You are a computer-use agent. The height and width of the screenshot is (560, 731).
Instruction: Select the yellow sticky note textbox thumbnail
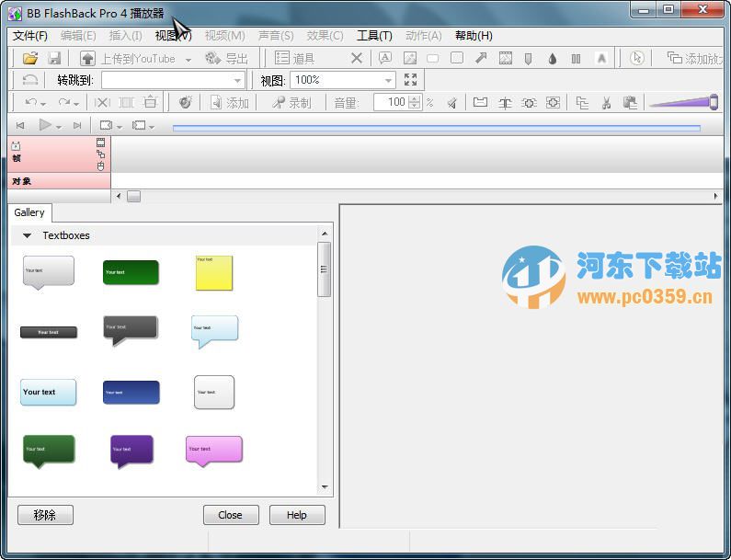(214, 273)
